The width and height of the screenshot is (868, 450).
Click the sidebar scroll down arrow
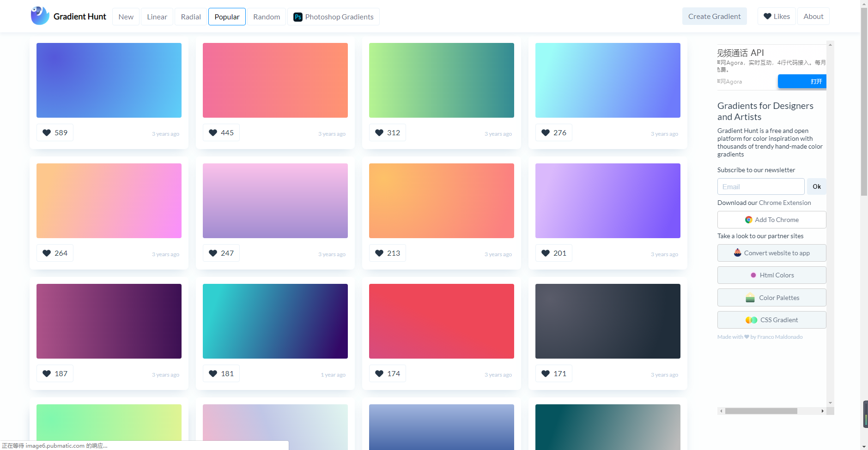[x=830, y=403]
